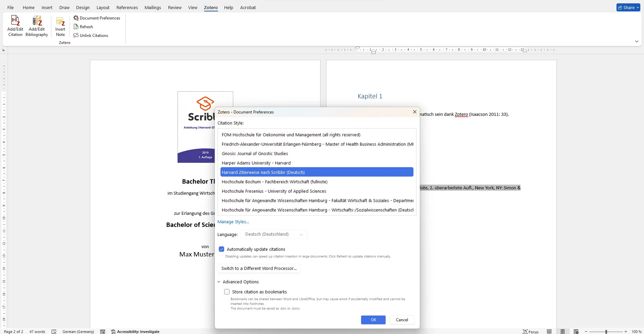Screen dimensions: 644x334
Task: Click Page 2 of 2 indicator
Action: point(13,332)
